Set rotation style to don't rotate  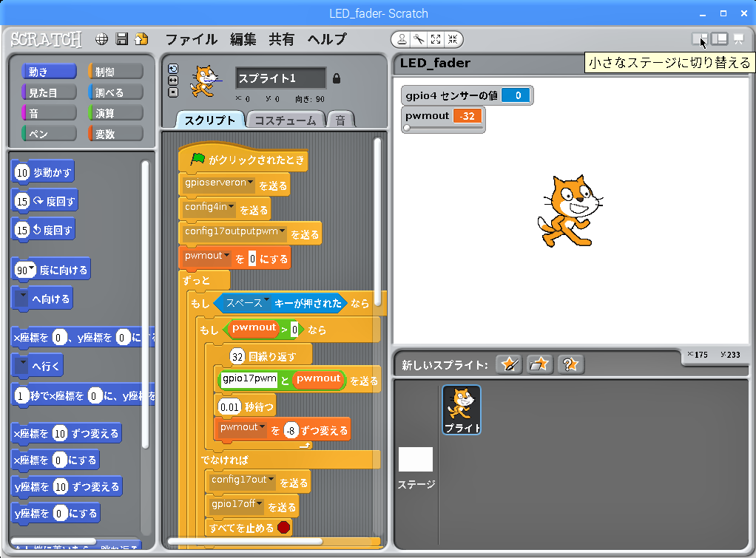click(x=173, y=92)
